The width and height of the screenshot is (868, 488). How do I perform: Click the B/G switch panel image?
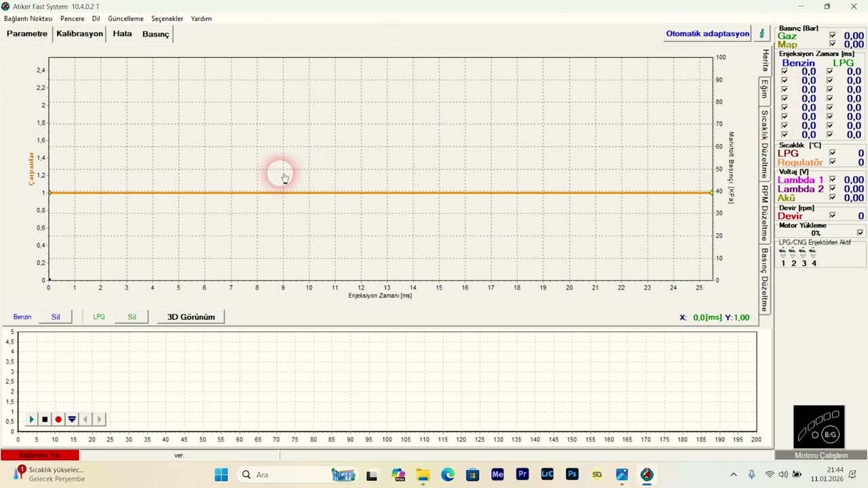point(819,427)
